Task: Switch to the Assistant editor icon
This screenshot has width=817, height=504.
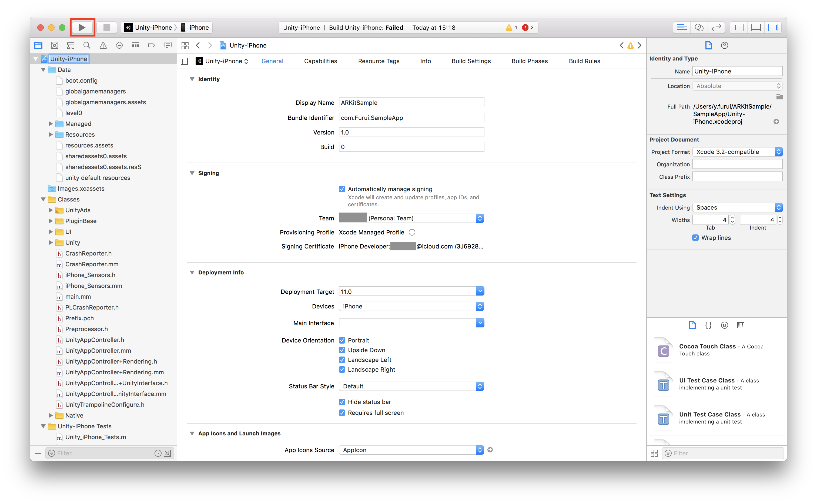Action: [x=699, y=28]
